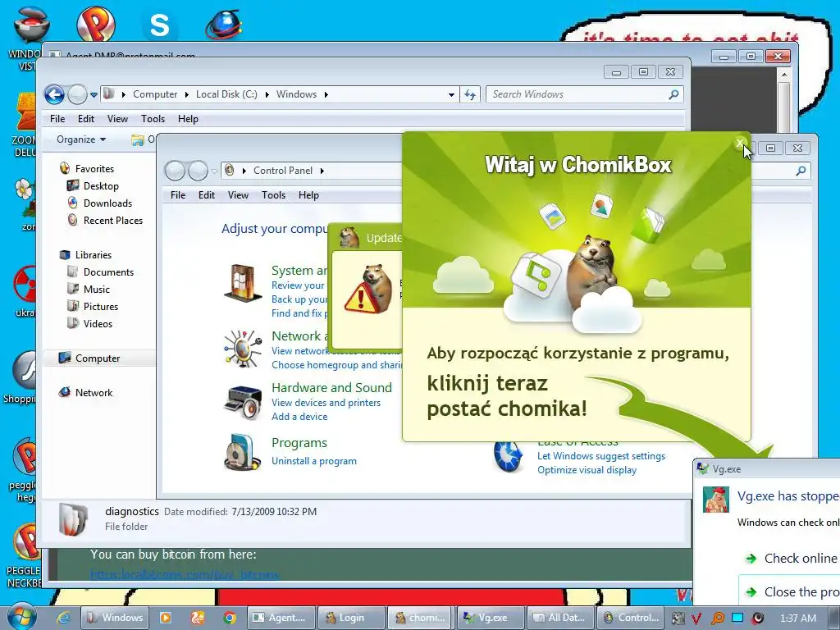Click the search magnifier icon in Explorer
This screenshot has width=840, height=630.
674,94
